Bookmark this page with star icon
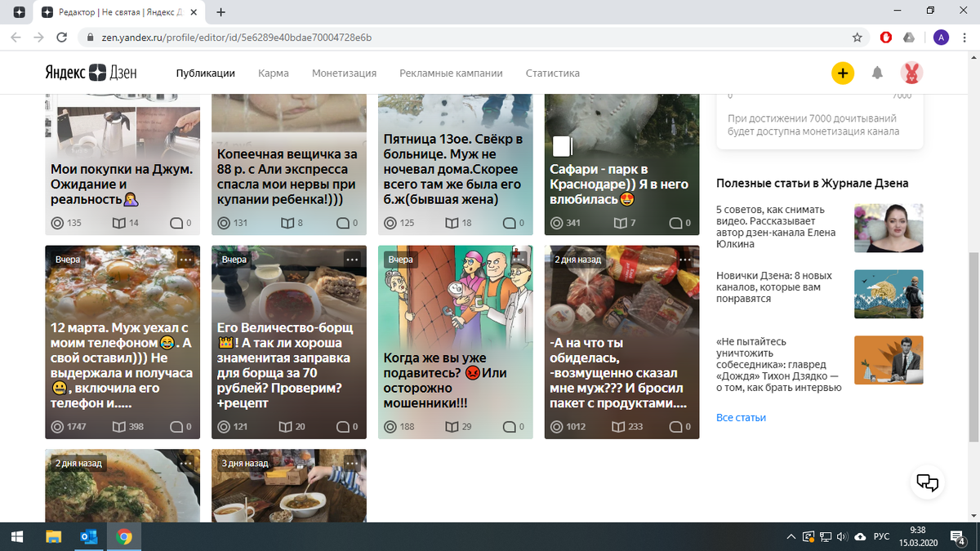980x551 pixels. [857, 38]
